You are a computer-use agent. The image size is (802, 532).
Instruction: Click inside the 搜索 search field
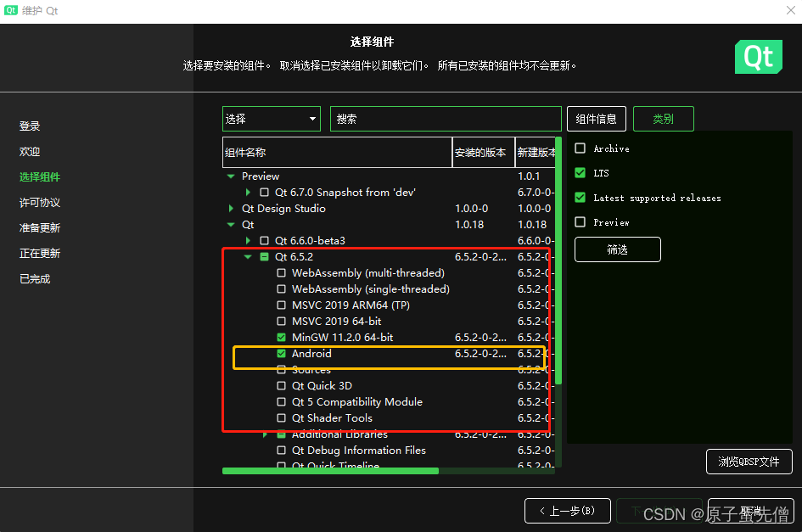[446, 118]
